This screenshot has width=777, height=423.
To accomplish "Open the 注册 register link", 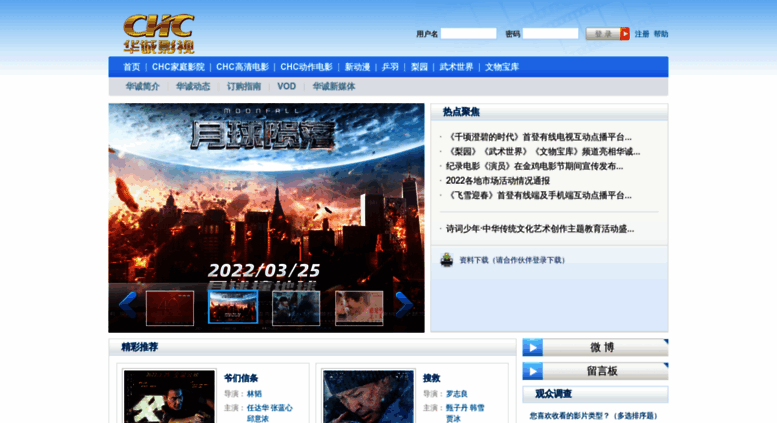I will (x=642, y=34).
